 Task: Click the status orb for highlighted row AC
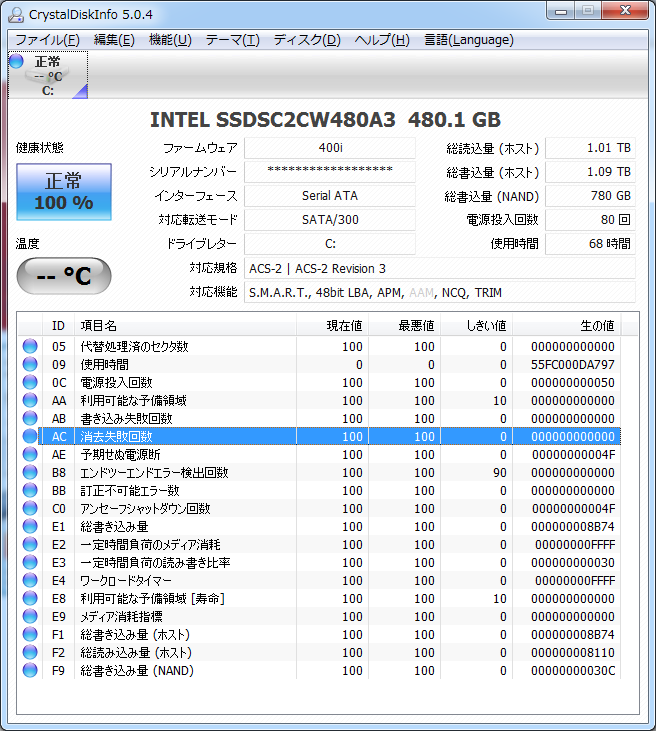pos(30,436)
